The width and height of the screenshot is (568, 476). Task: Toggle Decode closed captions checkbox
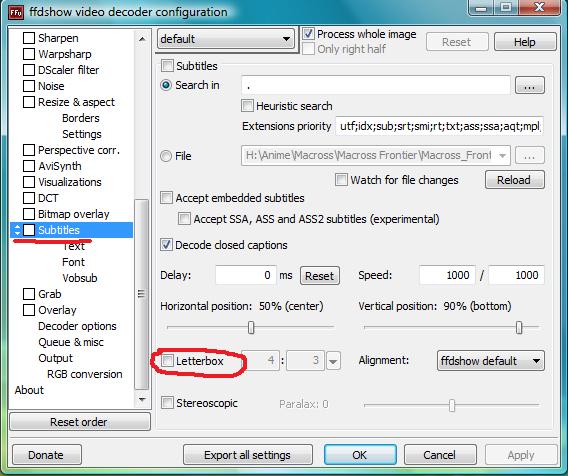166,245
